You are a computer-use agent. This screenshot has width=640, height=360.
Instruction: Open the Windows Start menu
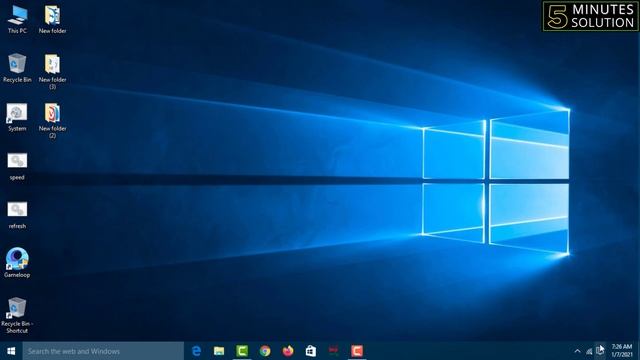click(11, 351)
